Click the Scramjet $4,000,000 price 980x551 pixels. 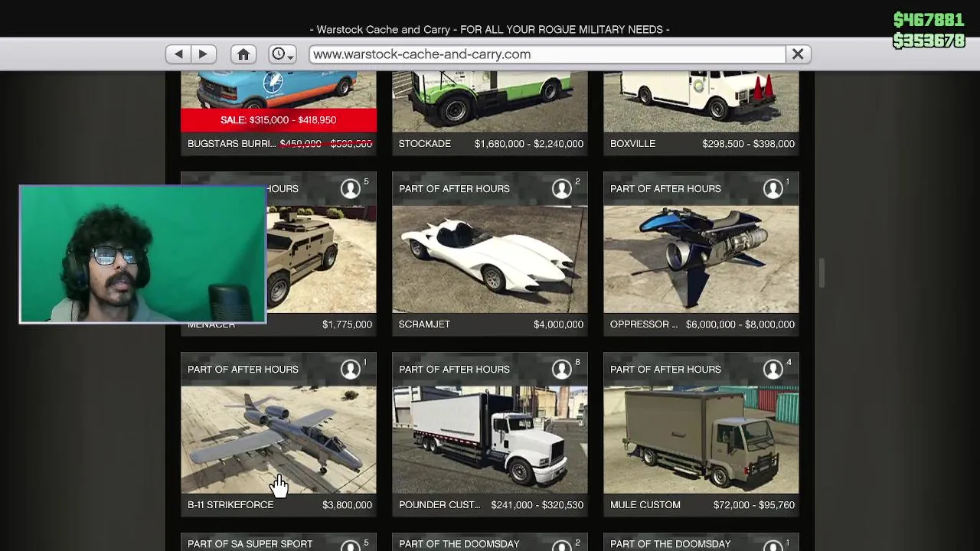558,324
